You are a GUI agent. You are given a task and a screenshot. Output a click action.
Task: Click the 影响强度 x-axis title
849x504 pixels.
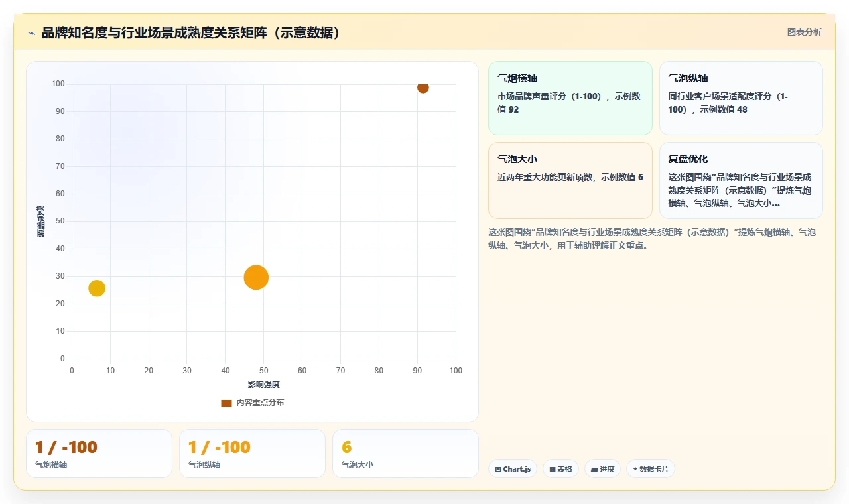[x=264, y=385]
